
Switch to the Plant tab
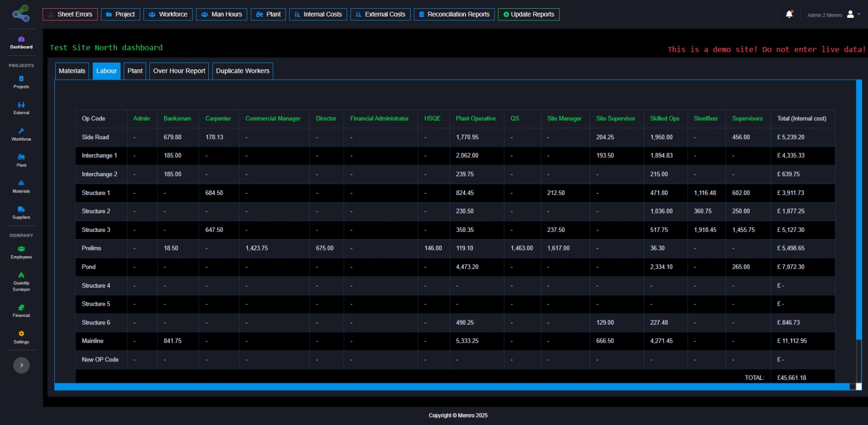pyautogui.click(x=135, y=71)
